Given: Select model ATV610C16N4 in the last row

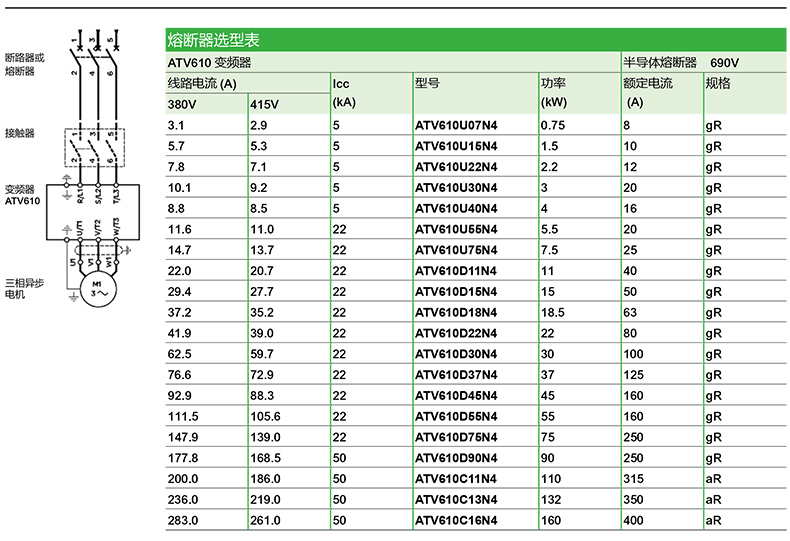Looking at the screenshot, I should pyautogui.click(x=455, y=520).
